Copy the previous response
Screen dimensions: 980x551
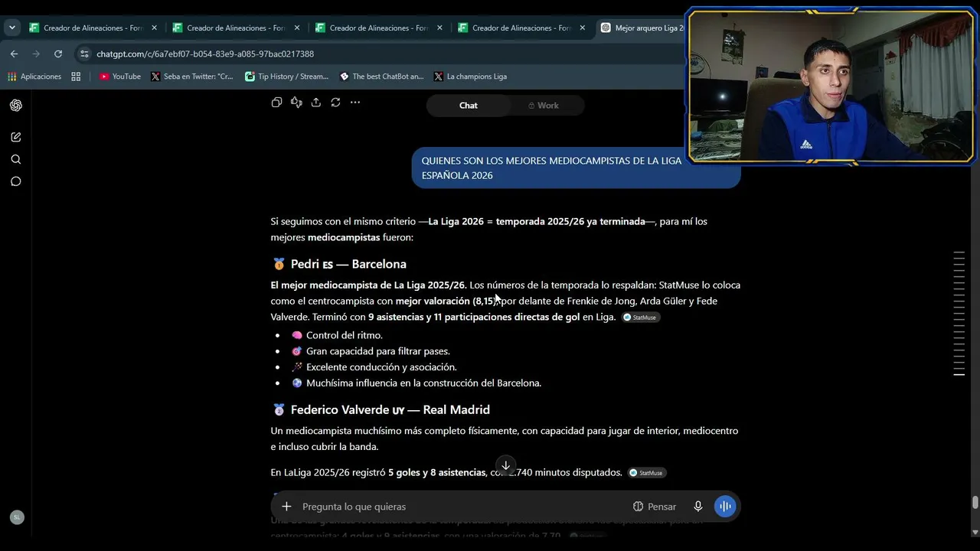point(277,103)
